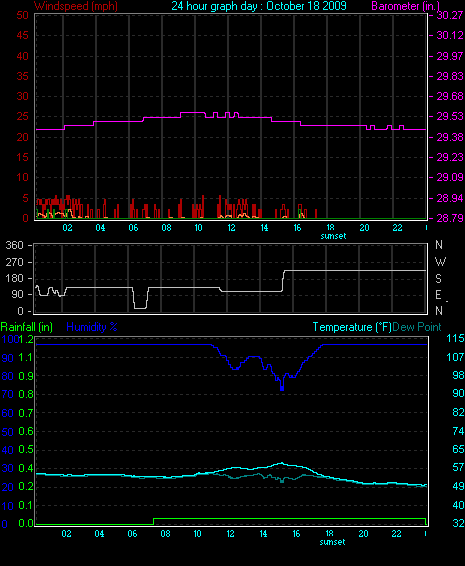Click the sunset marker under bottom graph
Screen dimensions: 465x566
(x=333, y=542)
